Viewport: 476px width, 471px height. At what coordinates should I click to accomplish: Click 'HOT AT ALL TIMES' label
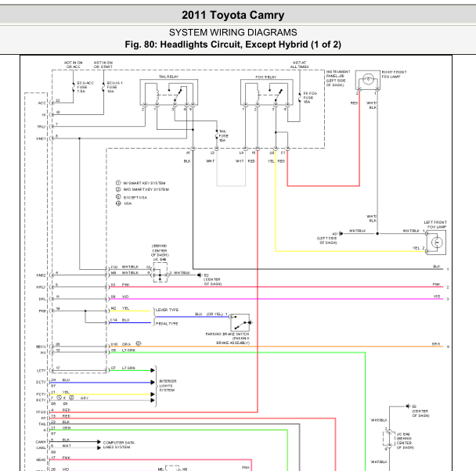(299, 65)
